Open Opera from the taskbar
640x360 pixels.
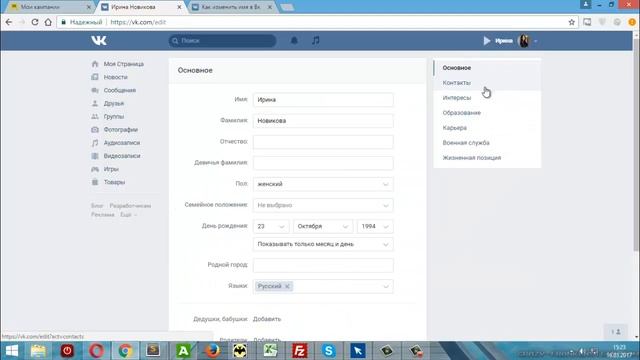[x=96, y=351]
